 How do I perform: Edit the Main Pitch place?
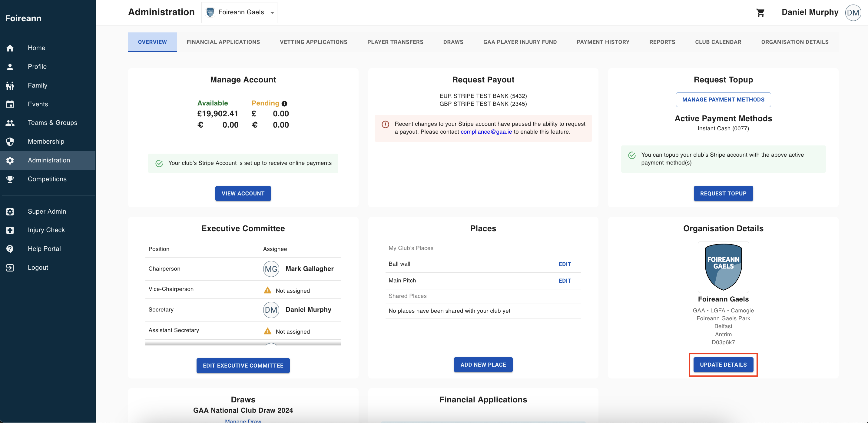coord(565,281)
